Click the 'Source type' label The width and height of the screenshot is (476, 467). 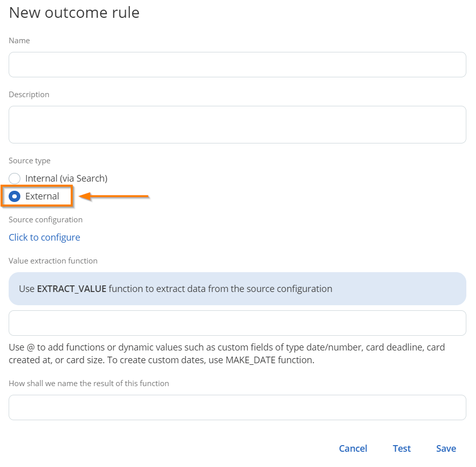(29, 161)
